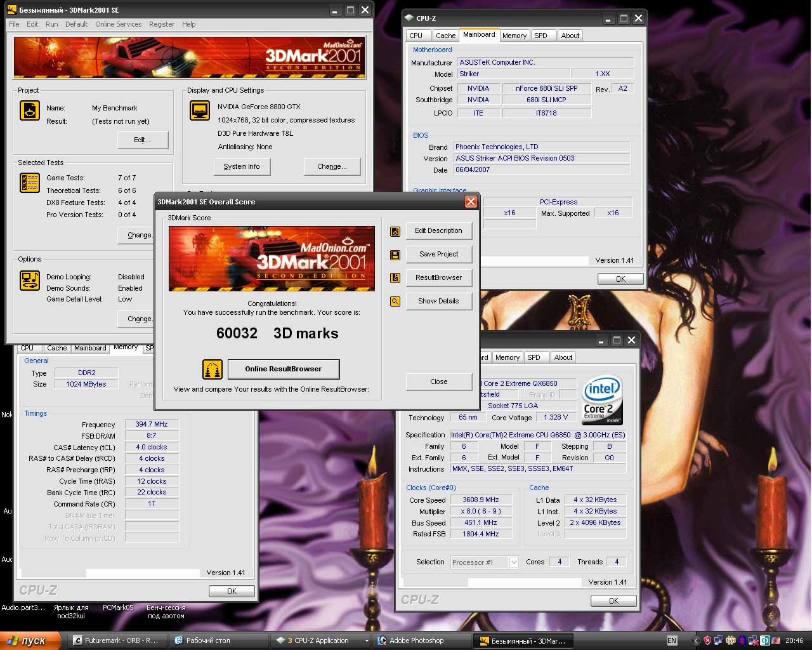
Task: Click OK in the CPU-Z Mainboard window
Action: coord(620,279)
